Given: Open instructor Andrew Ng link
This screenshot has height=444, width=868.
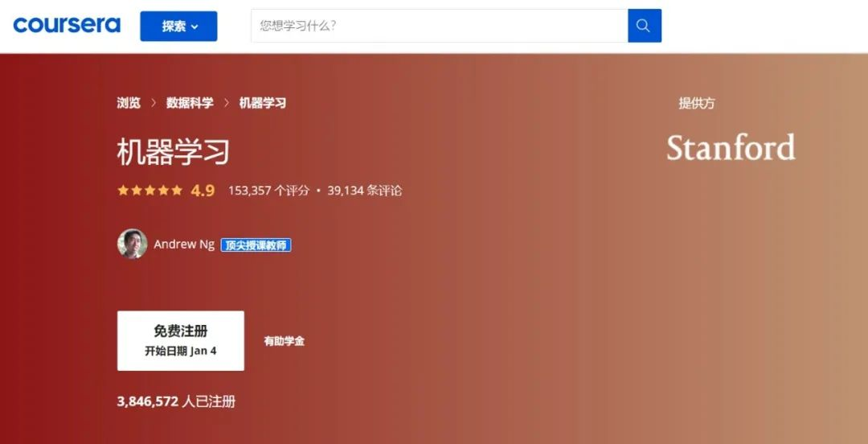Looking at the screenshot, I should coord(184,245).
